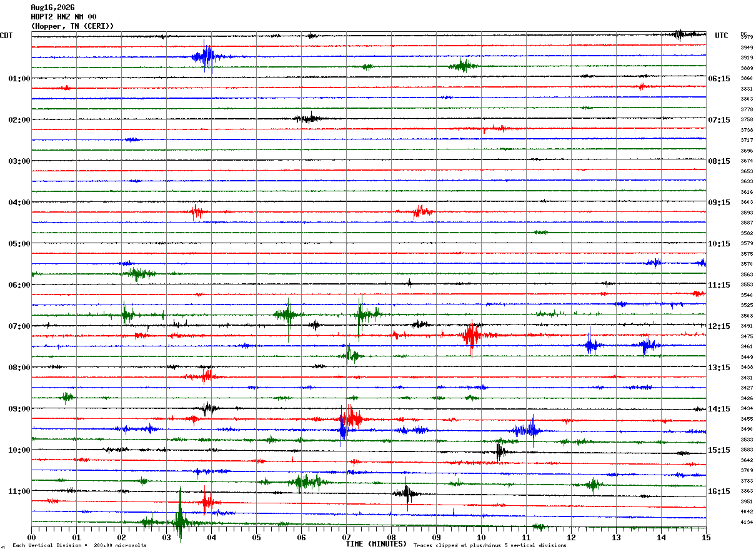The image size is (756, 554).
Task: Select the 11:00 CDT hour label
Action: (19, 491)
